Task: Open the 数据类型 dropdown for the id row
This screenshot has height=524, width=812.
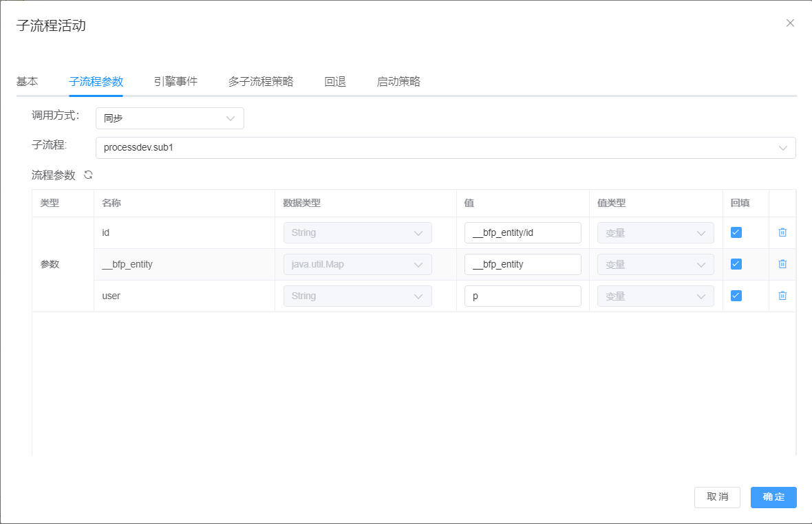Action: click(x=357, y=232)
